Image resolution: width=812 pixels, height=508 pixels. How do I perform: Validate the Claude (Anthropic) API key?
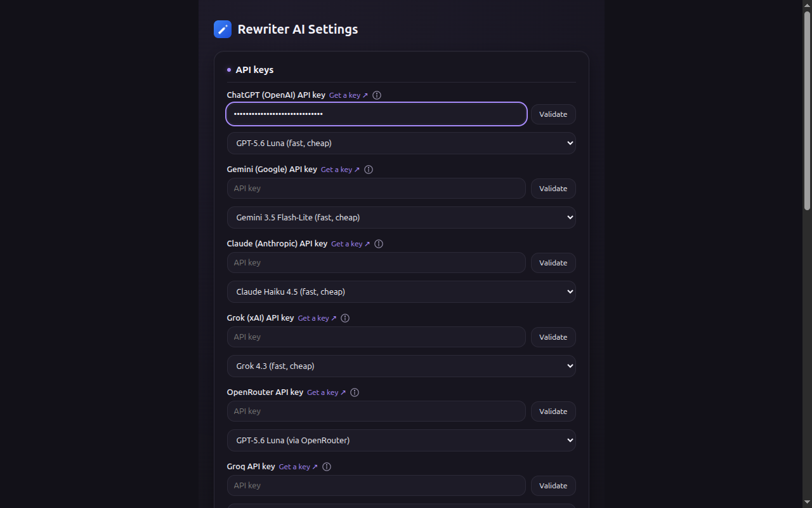553,263
